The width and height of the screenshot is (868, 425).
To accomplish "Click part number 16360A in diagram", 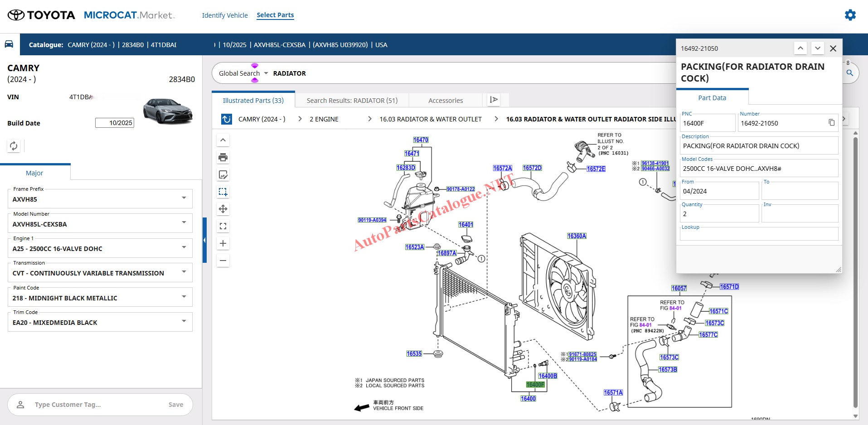I will 577,236.
